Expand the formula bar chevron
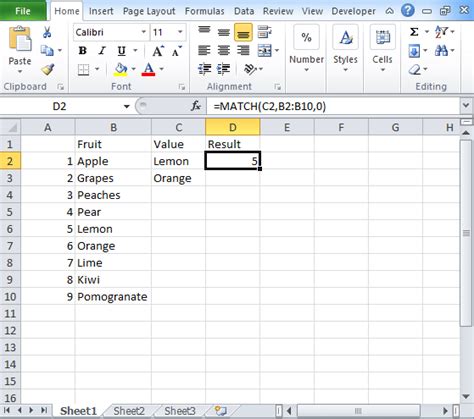 pyautogui.click(x=466, y=106)
